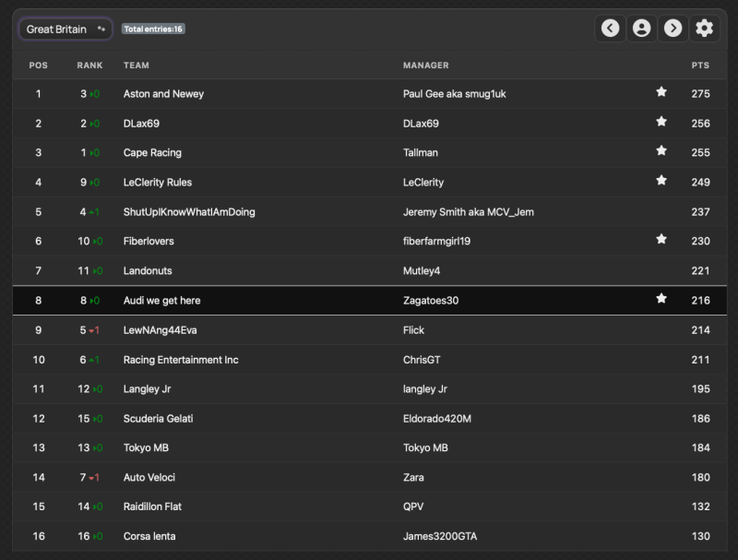Sort by the POS column header
Image resolution: width=738 pixels, height=560 pixels.
coord(38,66)
